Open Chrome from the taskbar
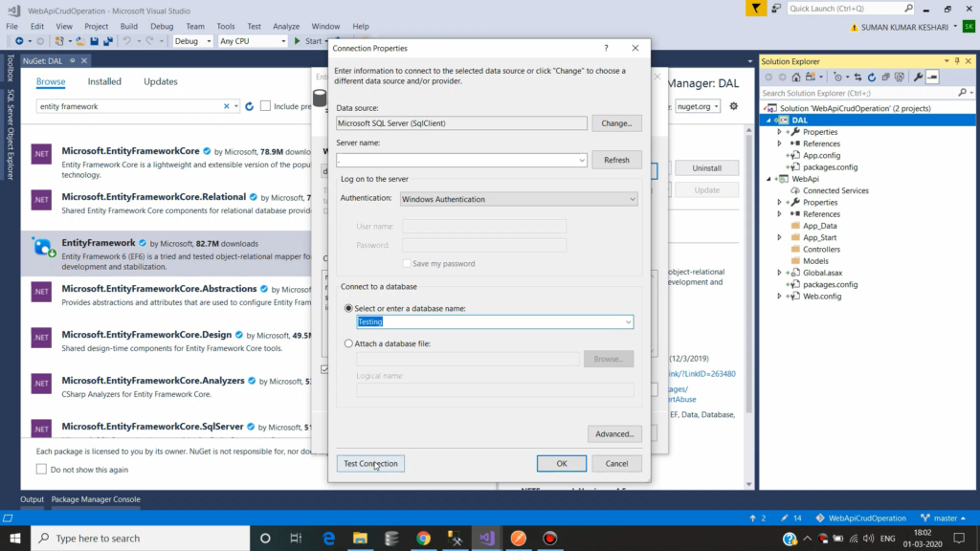Viewport: 980px width, 551px height. [x=424, y=538]
